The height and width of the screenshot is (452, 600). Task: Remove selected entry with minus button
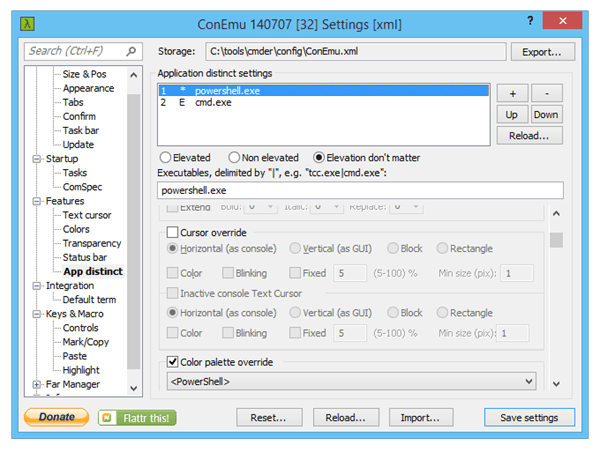tap(546, 93)
